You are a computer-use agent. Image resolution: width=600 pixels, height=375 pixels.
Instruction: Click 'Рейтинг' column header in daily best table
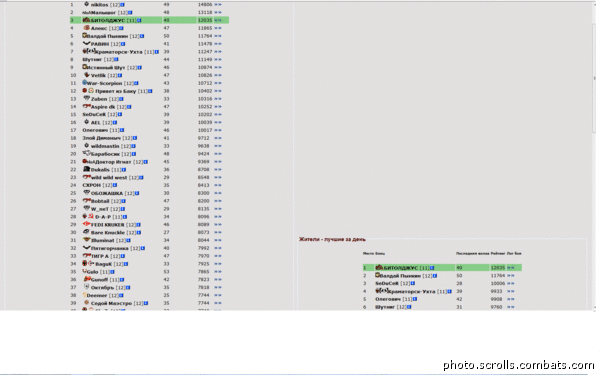click(x=498, y=253)
